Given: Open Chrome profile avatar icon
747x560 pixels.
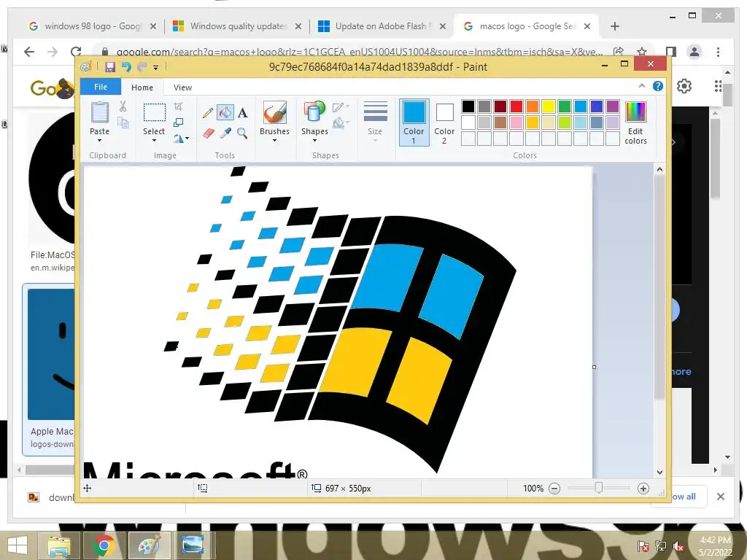Looking at the screenshot, I should (x=694, y=52).
